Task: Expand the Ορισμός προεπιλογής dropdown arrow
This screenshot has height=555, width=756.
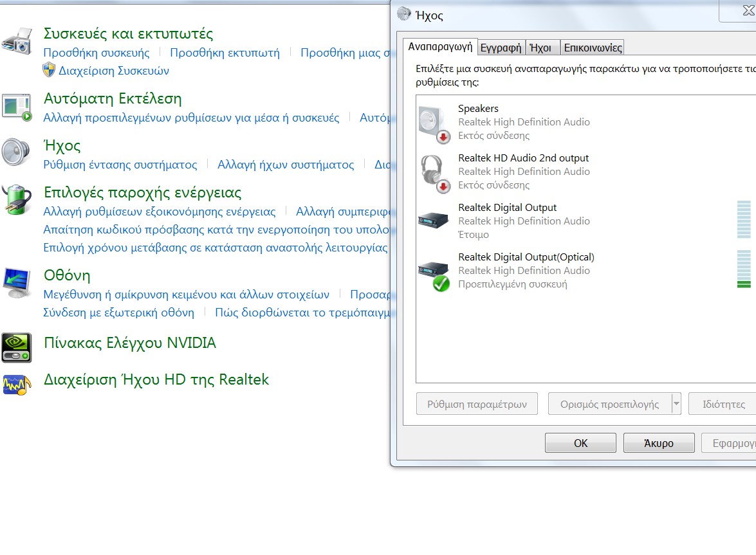Action: tap(676, 404)
